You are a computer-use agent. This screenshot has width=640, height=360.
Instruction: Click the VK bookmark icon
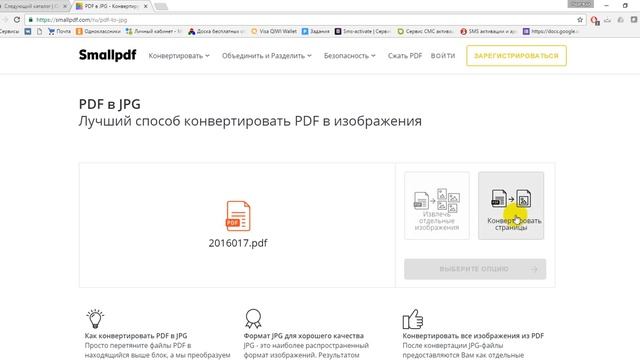(x=28, y=31)
